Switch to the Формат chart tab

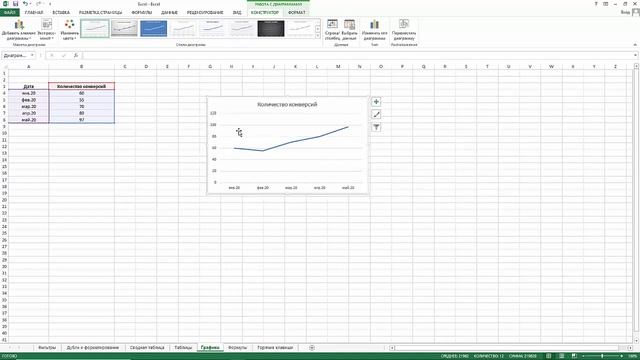tap(297, 13)
